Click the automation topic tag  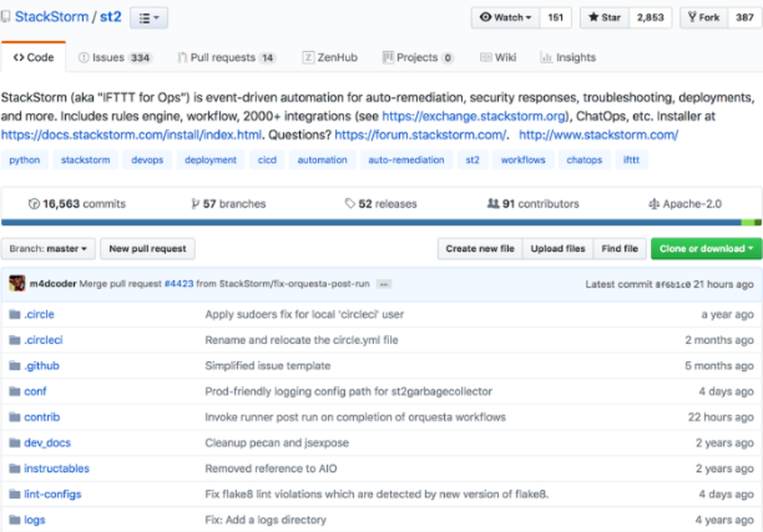[322, 160]
